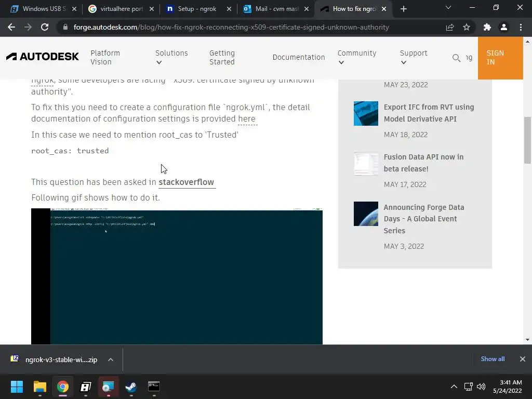This screenshot has height=399, width=532.
Task: Click the Forge Data Days earth thumbnail
Action: coord(366,214)
